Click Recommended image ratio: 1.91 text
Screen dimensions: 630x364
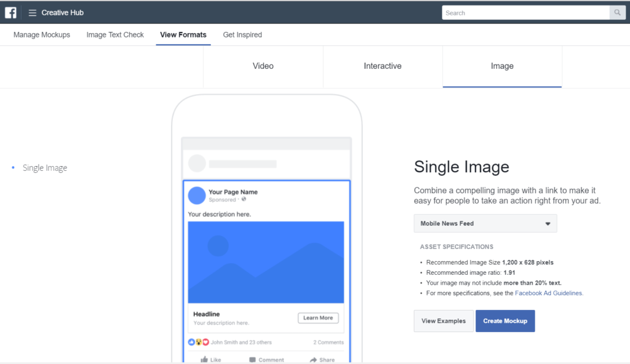(x=471, y=272)
